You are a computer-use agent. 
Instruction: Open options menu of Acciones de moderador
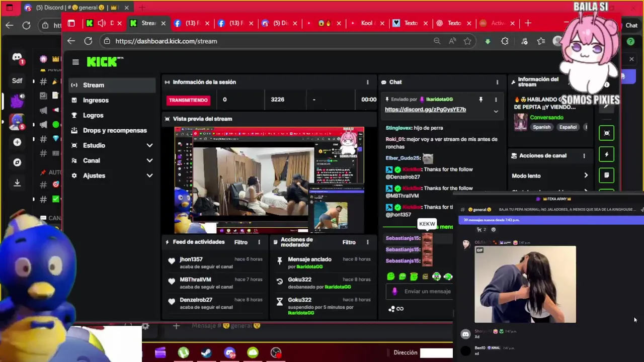pyautogui.click(x=367, y=242)
